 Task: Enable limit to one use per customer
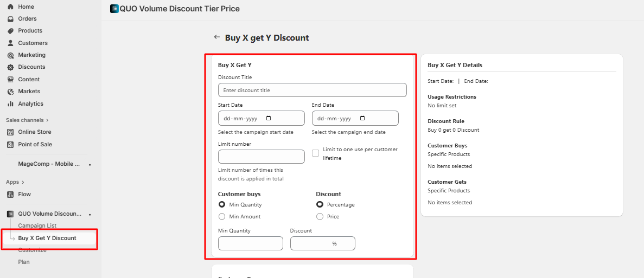pyautogui.click(x=315, y=153)
